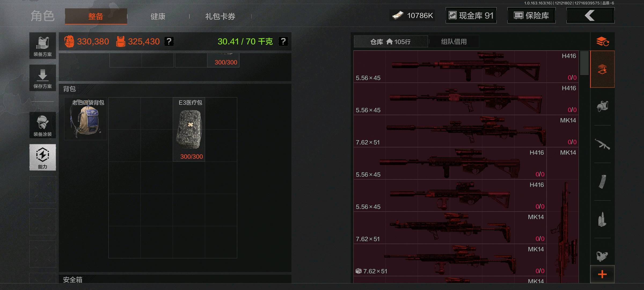Click the orange stack refresh icon
The width and height of the screenshot is (644, 290).
(602, 42)
